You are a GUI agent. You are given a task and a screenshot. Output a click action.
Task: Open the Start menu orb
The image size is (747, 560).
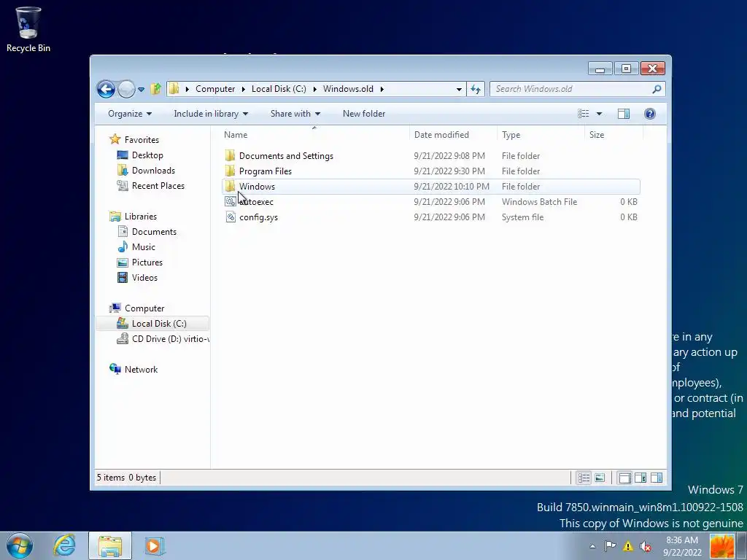pyautogui.click(x=20, y=545)
